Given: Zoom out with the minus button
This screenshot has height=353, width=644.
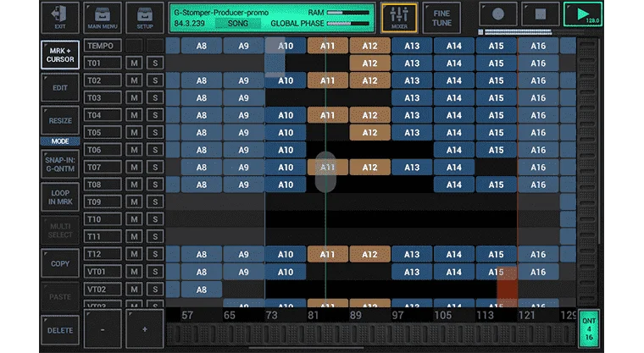Looking at the screenshot, I should (x=103, y=329).
